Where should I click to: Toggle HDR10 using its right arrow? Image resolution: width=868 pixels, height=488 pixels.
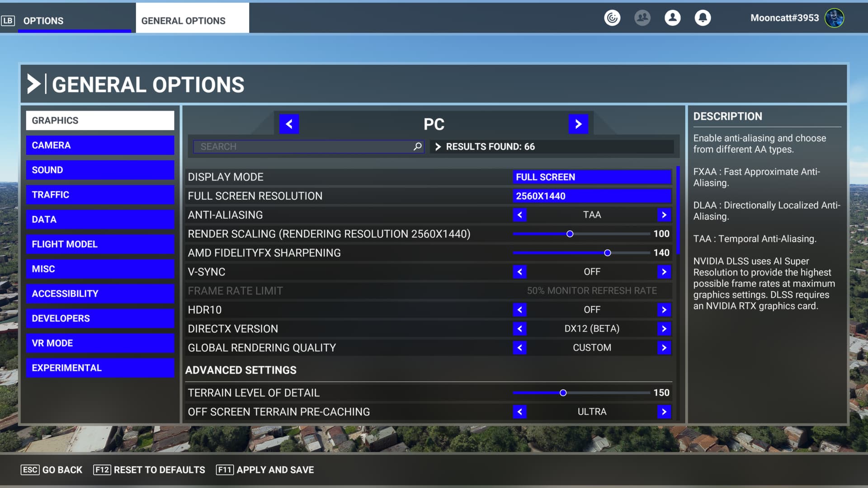pyautogui.click(x=664, y=310)
